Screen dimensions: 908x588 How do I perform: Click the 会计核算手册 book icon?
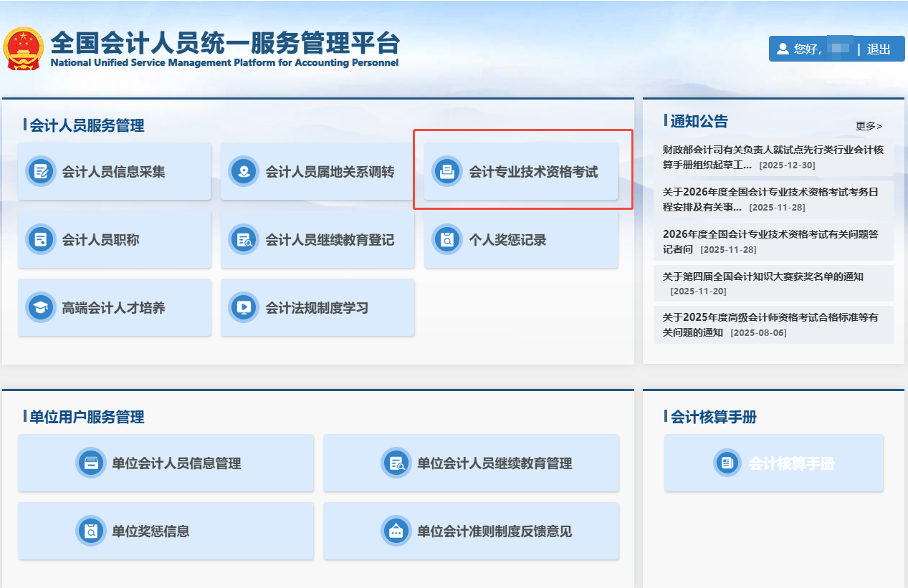727,463
